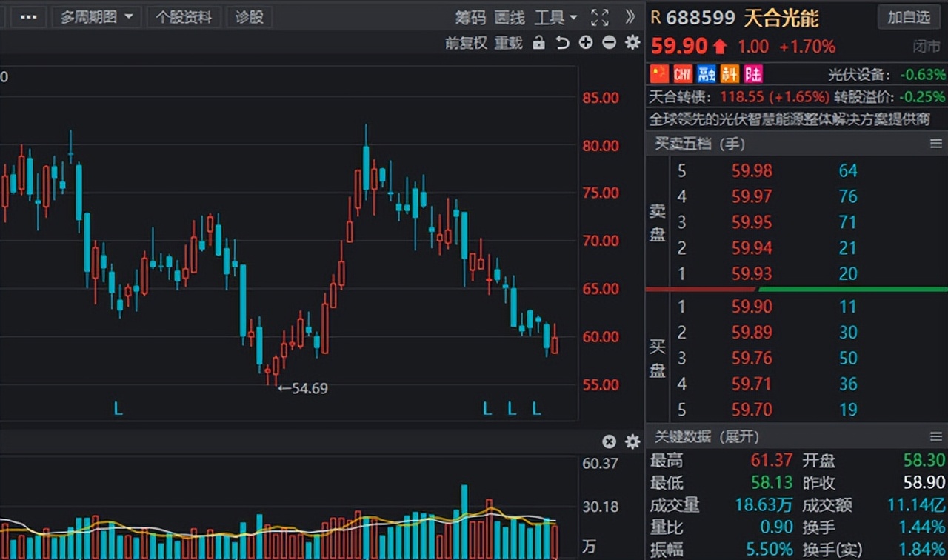Select buy level 3 price 59.76

coord(752,359)
